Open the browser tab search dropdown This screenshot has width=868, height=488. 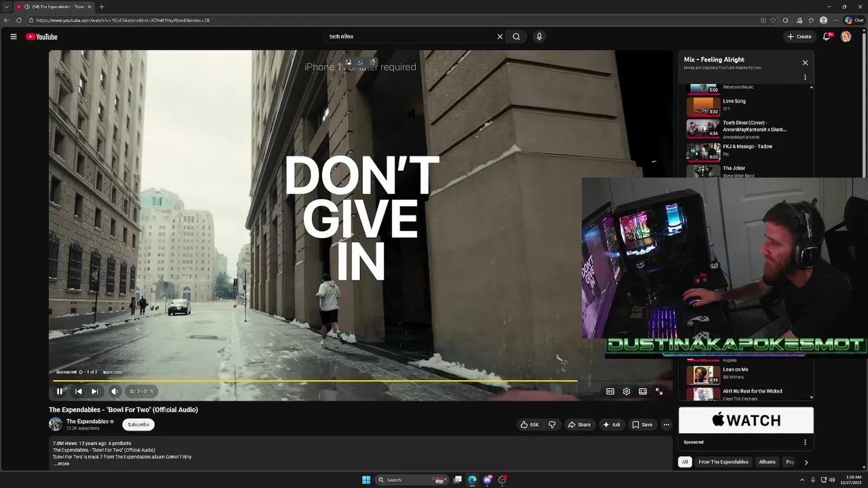click(6, 7)
